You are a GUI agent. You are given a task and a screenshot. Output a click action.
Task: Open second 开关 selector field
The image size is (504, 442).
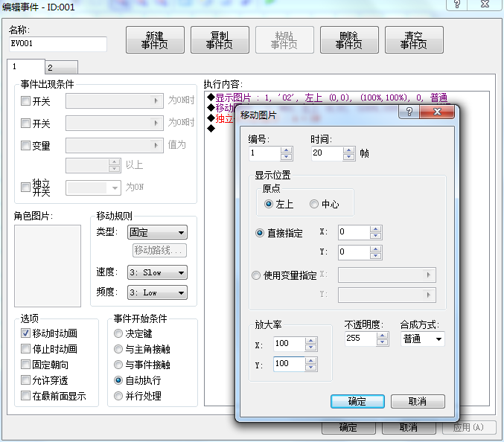click(115, 123)
